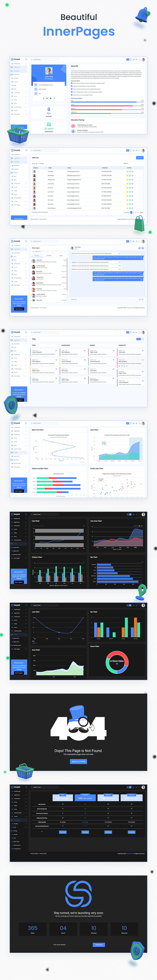Image resolution: width=157 pixels, height=980 pixels.
Task: Open user avatar menu on profile page header
Action: pos(143,60)
